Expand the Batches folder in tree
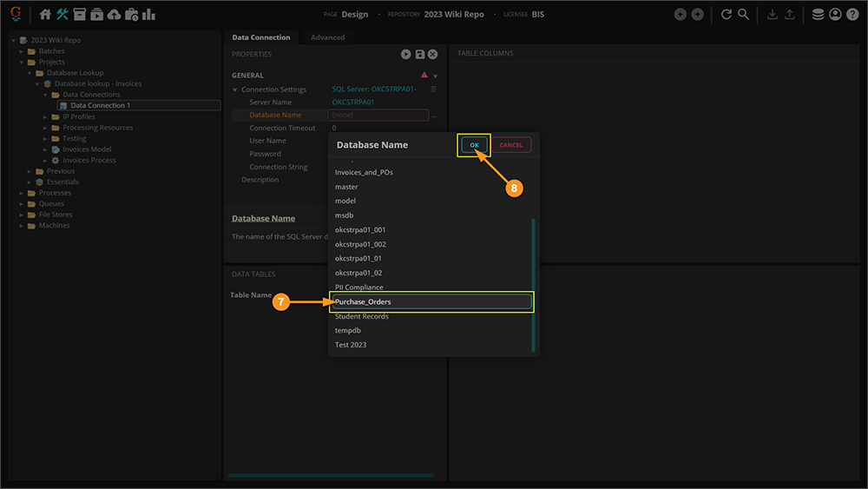 23,51
